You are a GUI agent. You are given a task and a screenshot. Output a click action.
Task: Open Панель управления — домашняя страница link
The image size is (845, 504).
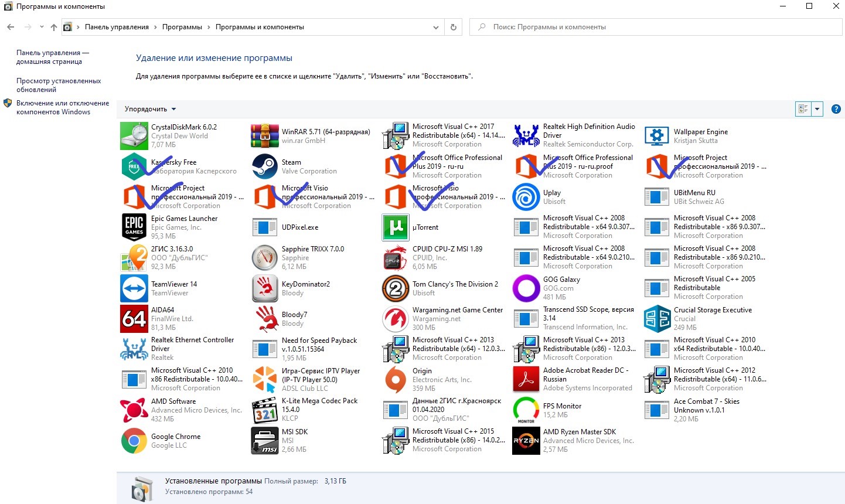(52, 57)
